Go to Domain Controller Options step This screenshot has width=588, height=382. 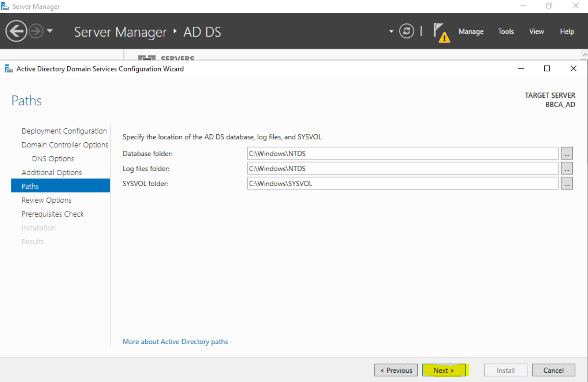pyautogui.click(x=65, y=145)
